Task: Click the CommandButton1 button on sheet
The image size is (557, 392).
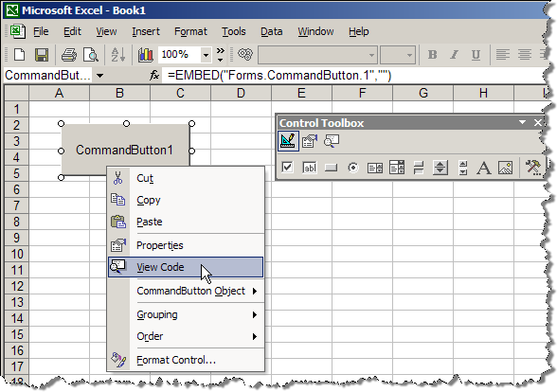Action: pos(125,150)
